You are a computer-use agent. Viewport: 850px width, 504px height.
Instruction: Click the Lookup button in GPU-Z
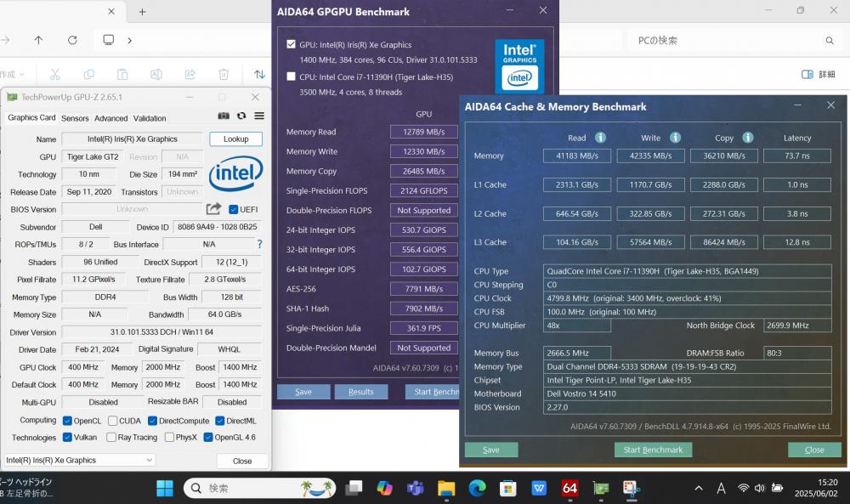click(235, 139)
